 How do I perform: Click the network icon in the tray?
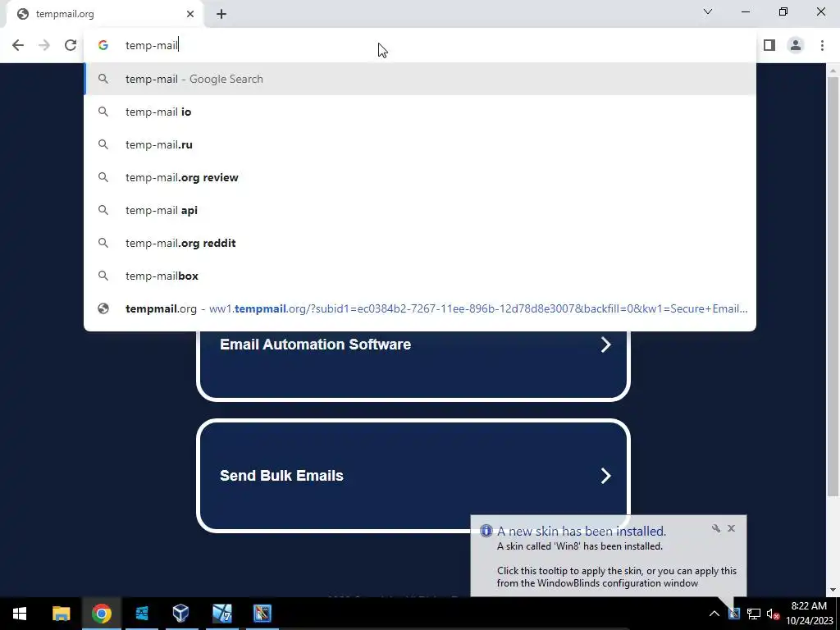(x=754, y=614)
